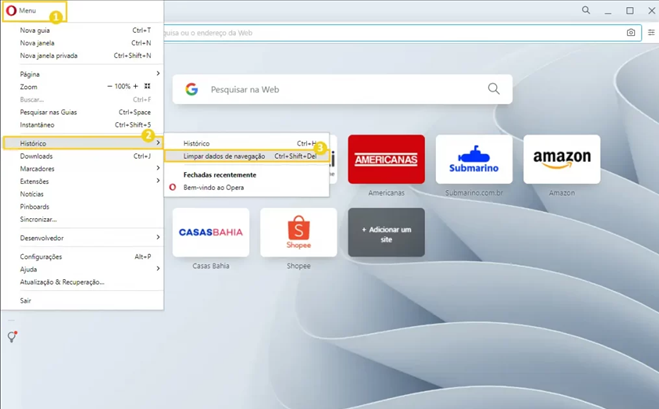Click the zoom in plus icon
The width and height of the screenshot is (659, 409).
[135, 86]
